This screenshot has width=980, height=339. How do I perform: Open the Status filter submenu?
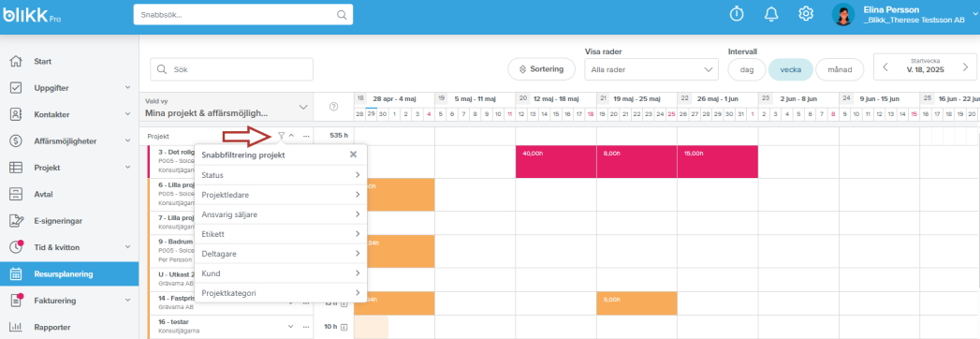(x=281, y=175)
